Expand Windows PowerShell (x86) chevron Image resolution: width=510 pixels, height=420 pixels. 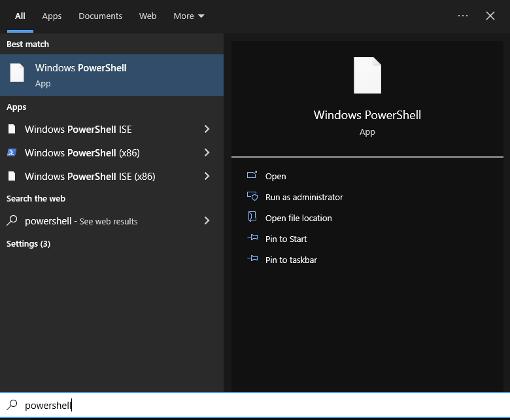[207, 153]
